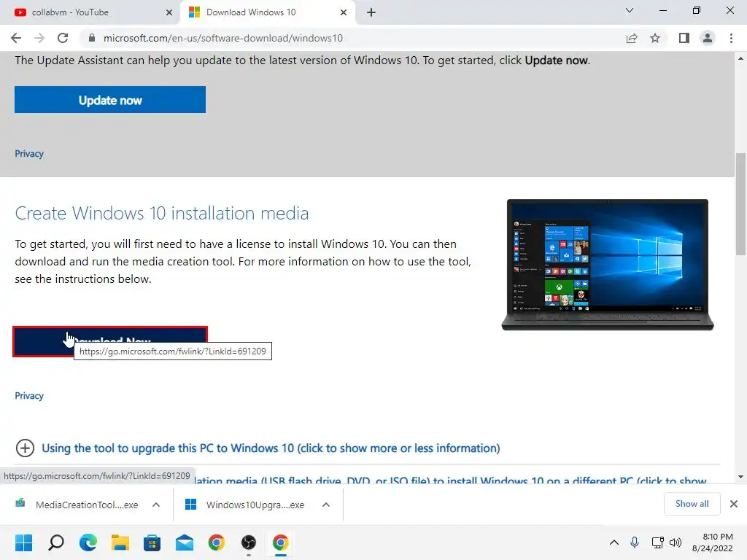Image resolution: width=747 pixels, height=560 pixels.
Task: Show hidden system tray icons
Action: pyautogui.click(x=614, y=542)
